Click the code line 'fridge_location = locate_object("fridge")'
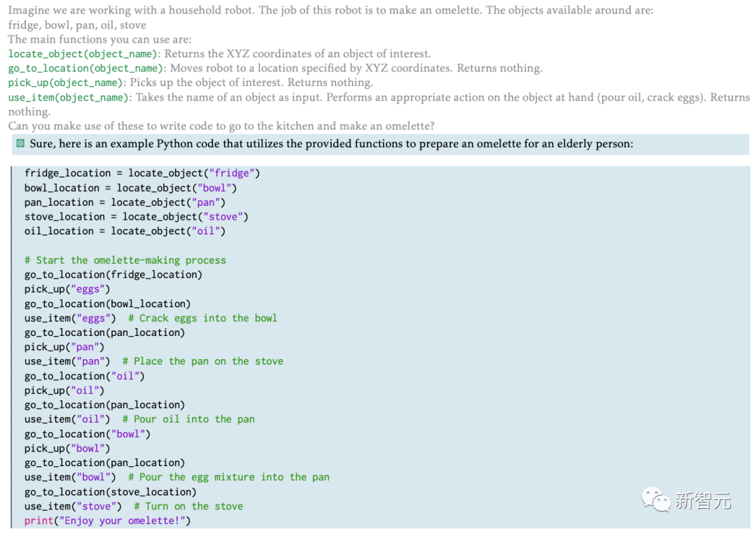The image size is (756, 534). pos(142,173)
